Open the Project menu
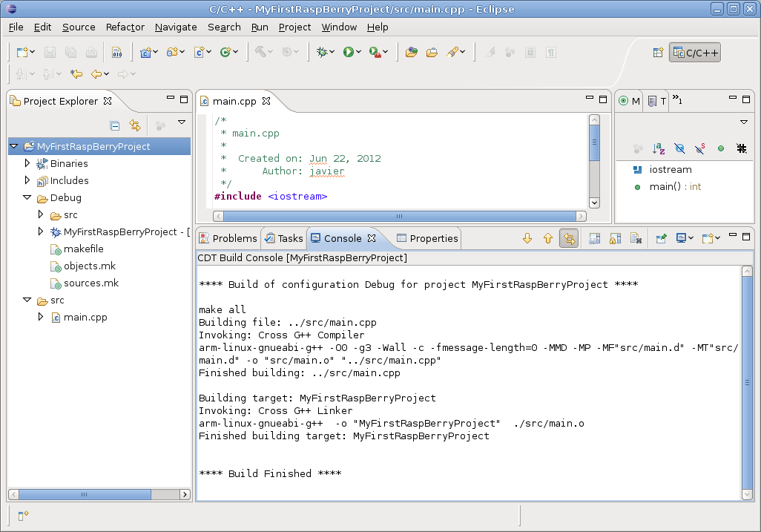The height and width of the screenshot is (532, 761). (294, 27)
